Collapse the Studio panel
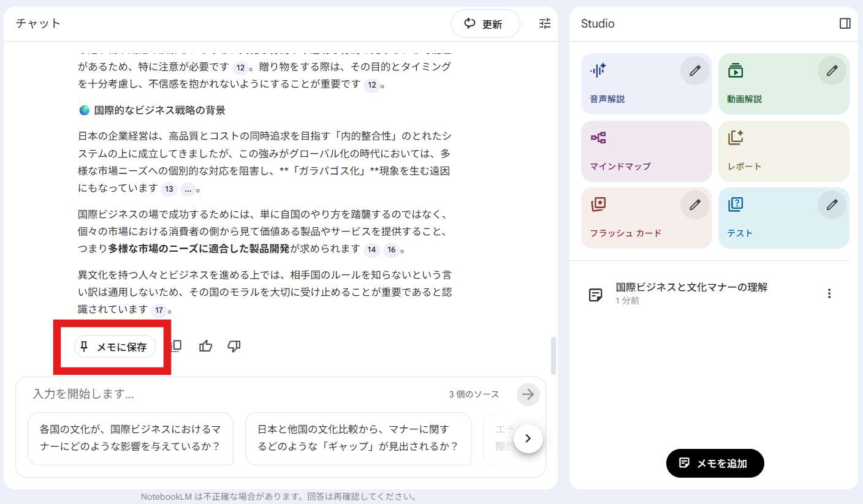The height and width of the screenshot is (504, 863). pos(845,23)
